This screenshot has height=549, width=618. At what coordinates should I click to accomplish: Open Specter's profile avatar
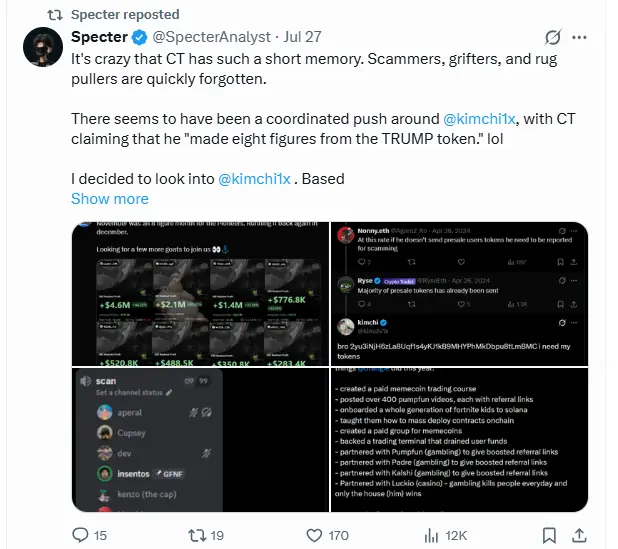[x=43, y=47]
